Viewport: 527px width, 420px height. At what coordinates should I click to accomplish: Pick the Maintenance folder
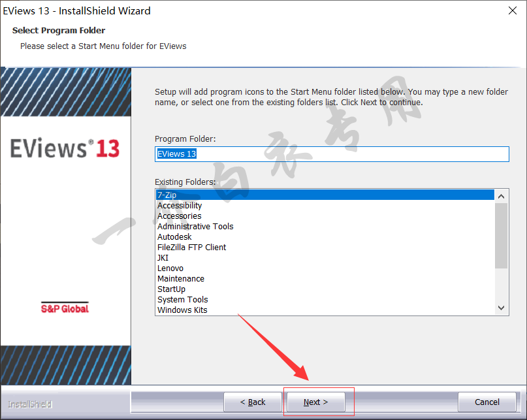click(x=325, y=278)
